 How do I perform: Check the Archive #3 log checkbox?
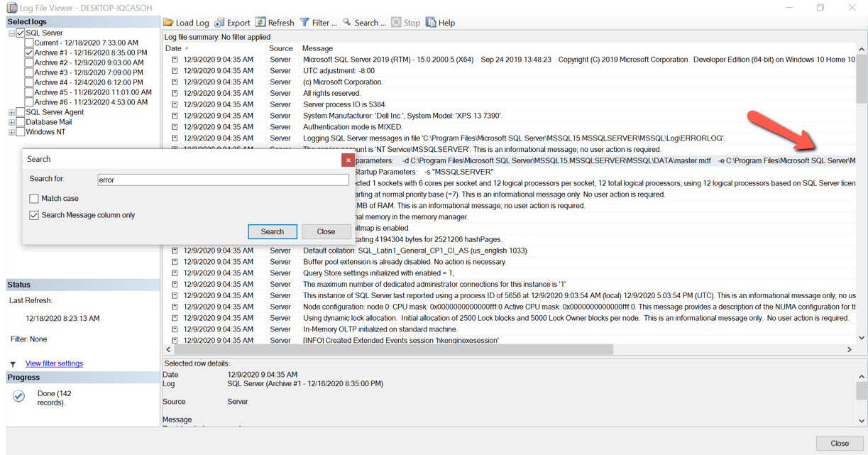29,72
